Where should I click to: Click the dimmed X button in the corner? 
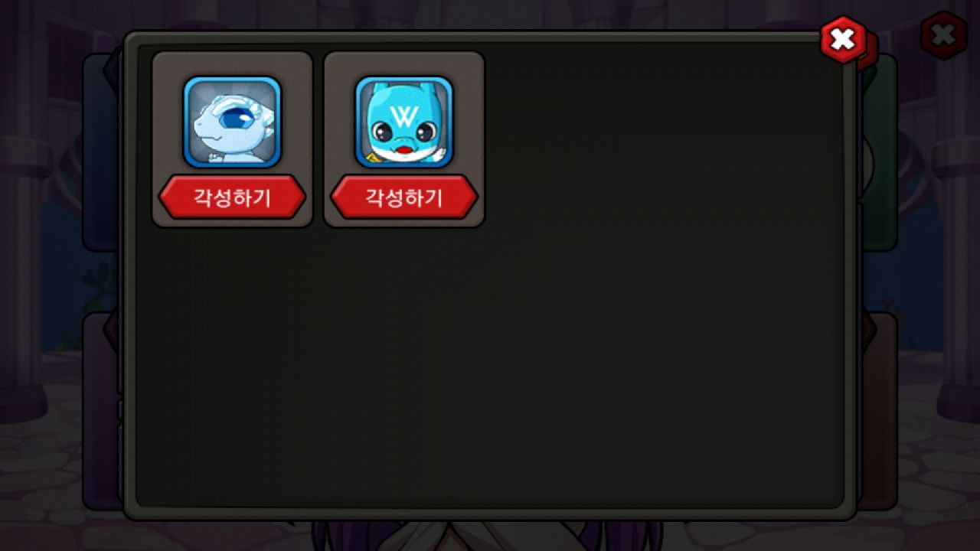tap(943, 34)
